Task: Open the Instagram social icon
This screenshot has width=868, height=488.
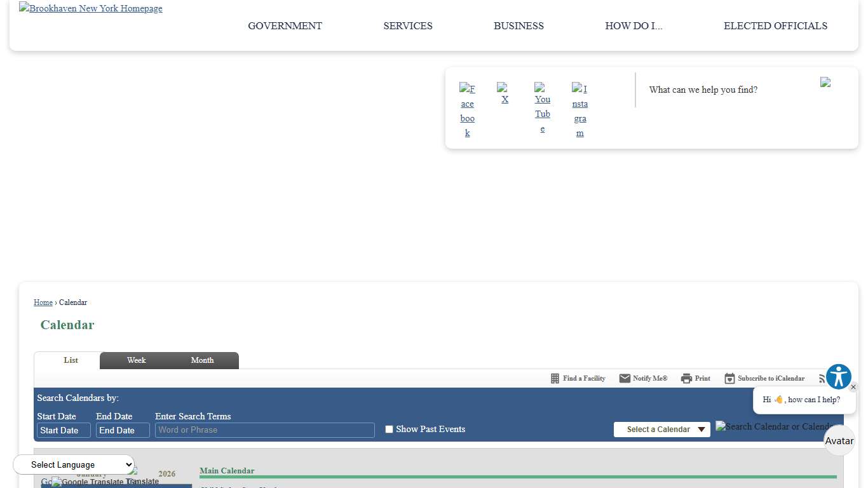Action: 580,110
